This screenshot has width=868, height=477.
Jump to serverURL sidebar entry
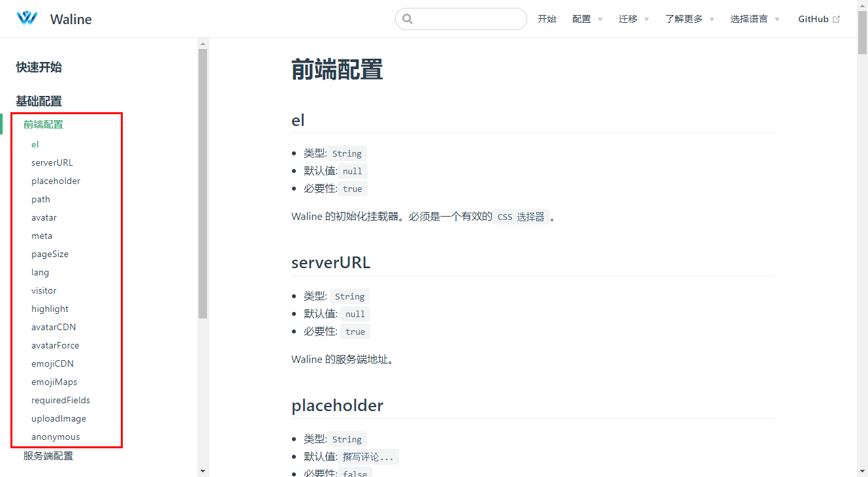pos(52,162)
